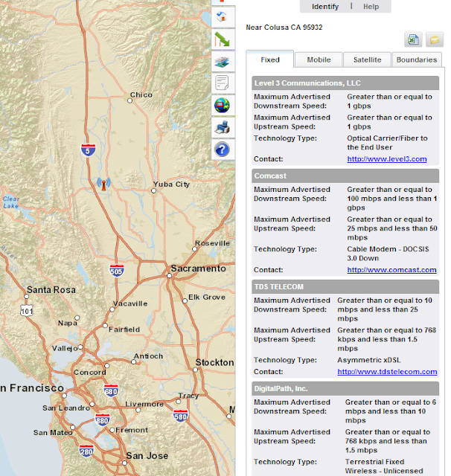Click Stockton label on map
Viewport: 451px width, 476px height.
pyautogui.click(x=214, y=362)
